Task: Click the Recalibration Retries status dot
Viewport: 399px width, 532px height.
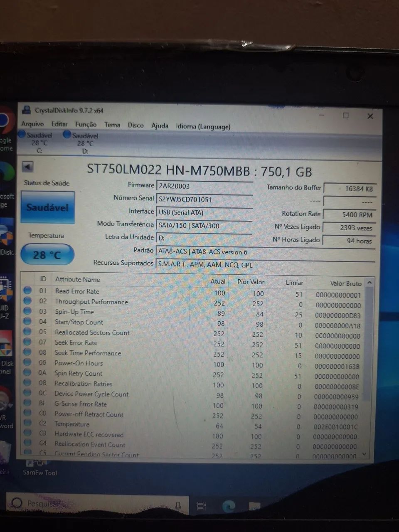Action: (27, 382)
